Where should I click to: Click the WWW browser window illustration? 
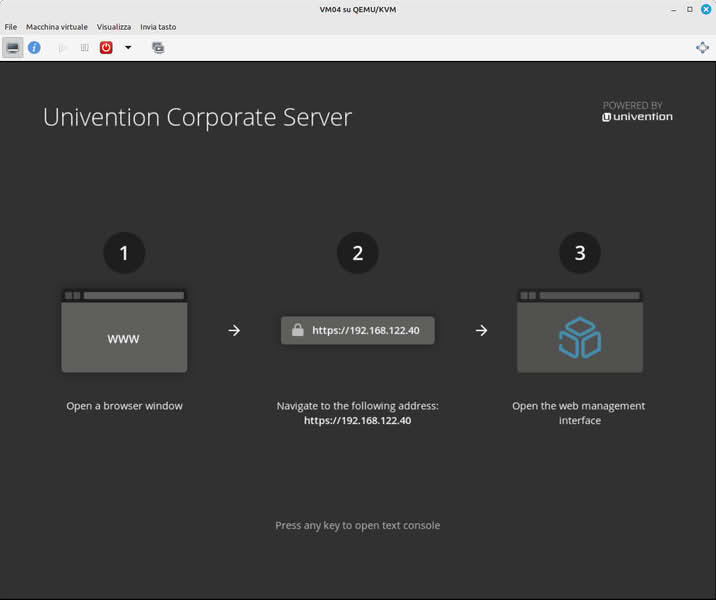coord(124,331)
